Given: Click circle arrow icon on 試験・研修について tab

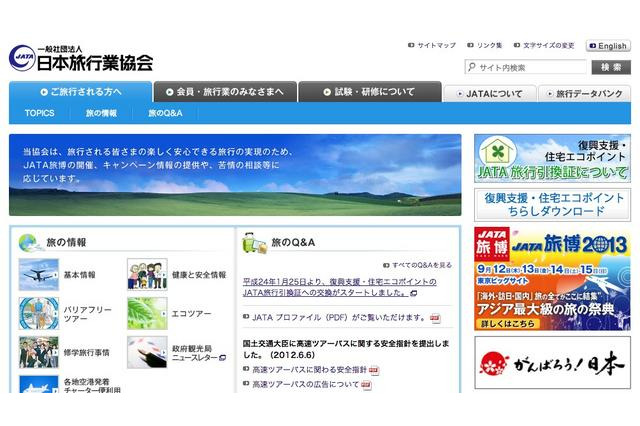Looking at the screenshot, I should click(327, 92).
